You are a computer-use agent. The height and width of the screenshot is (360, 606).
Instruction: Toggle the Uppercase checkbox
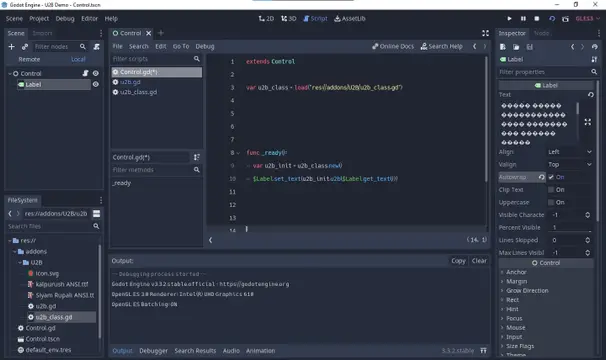coord(551,203)
